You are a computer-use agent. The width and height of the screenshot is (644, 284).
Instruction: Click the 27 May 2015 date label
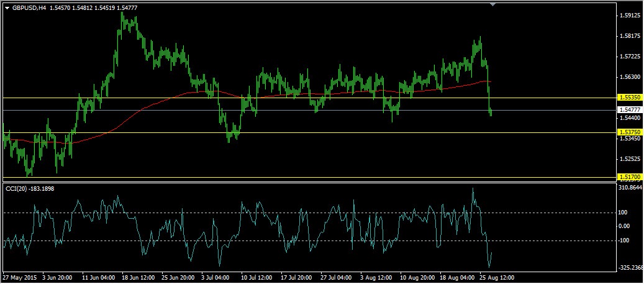click(20, 277)
